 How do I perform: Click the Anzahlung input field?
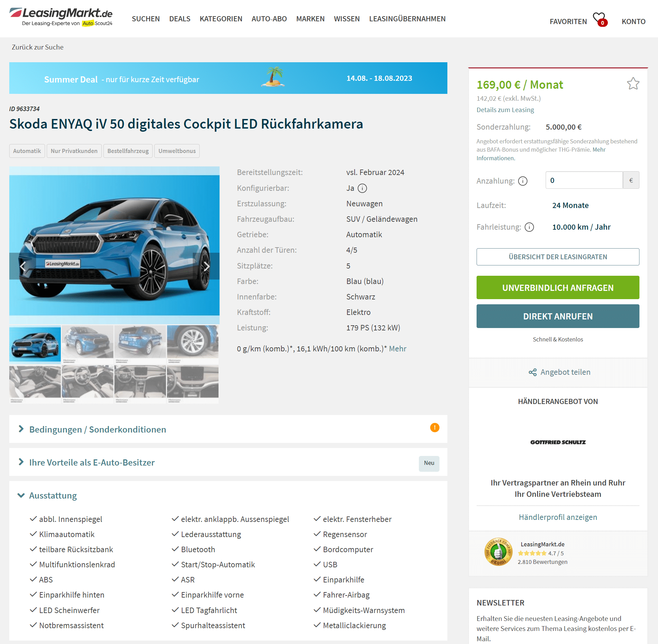584,180
